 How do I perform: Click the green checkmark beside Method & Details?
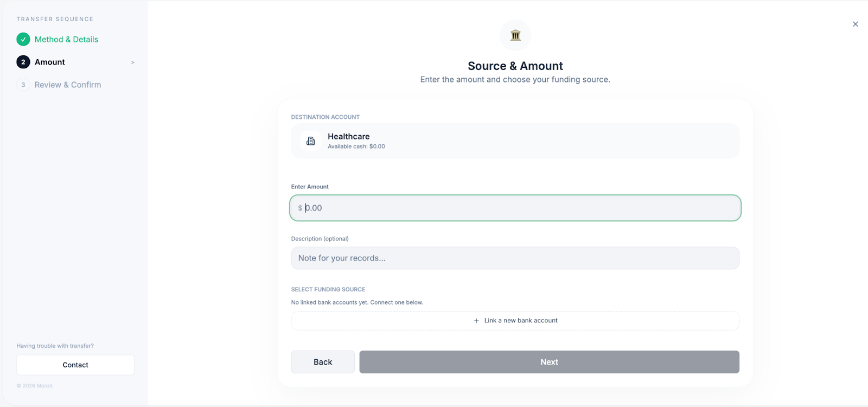coord(23,39)
